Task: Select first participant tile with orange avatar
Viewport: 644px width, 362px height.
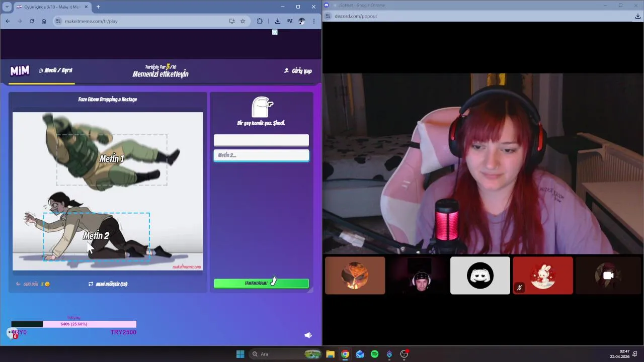Action: pos(355,276)
